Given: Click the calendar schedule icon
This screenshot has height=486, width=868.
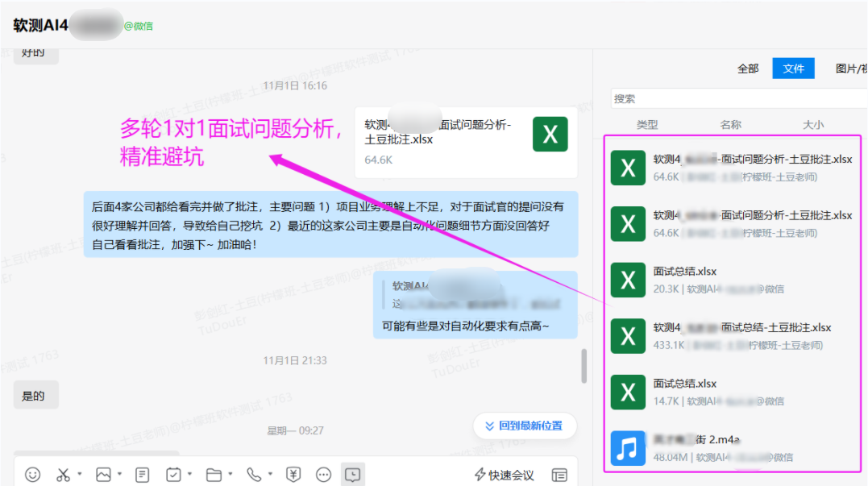Looking at the screenshot, I should pyautogui.click(x=174, y=475).
